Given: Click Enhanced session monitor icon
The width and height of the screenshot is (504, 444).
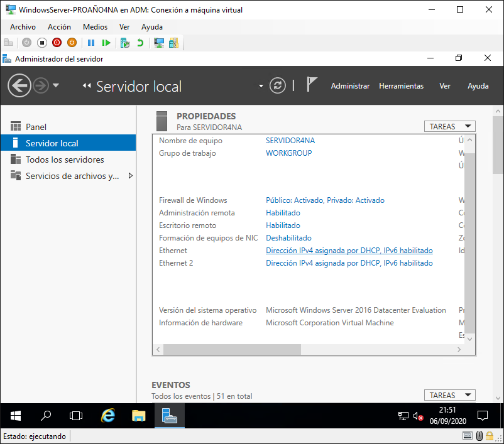Looking at the screenshot, I should (159, 43).
